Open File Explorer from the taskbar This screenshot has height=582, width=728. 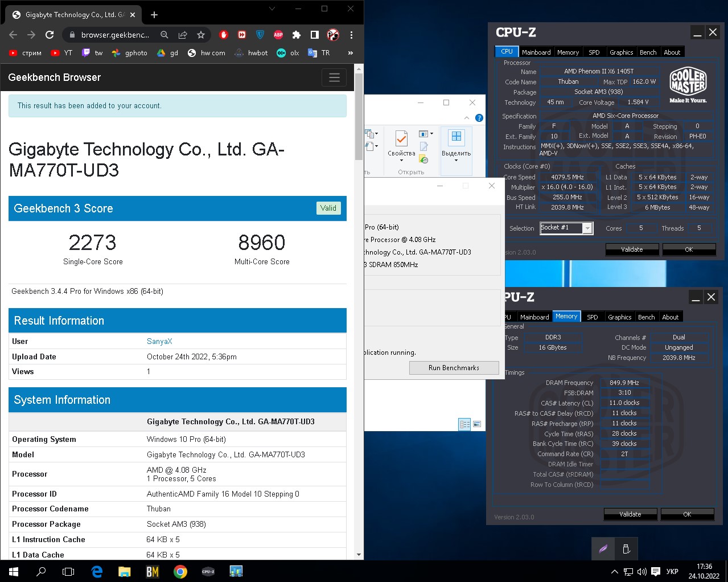pos(124,571)
